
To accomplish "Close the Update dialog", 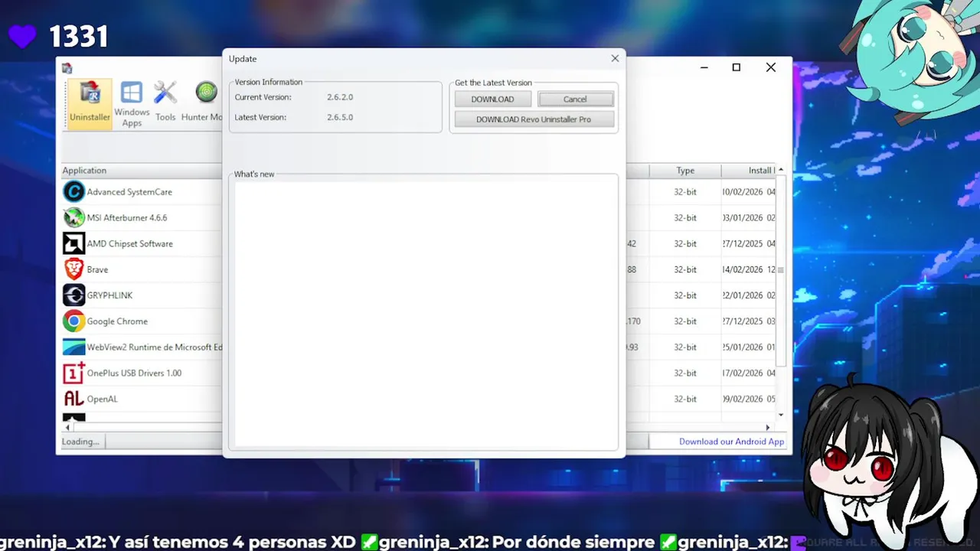I will [x=615, y=58].
